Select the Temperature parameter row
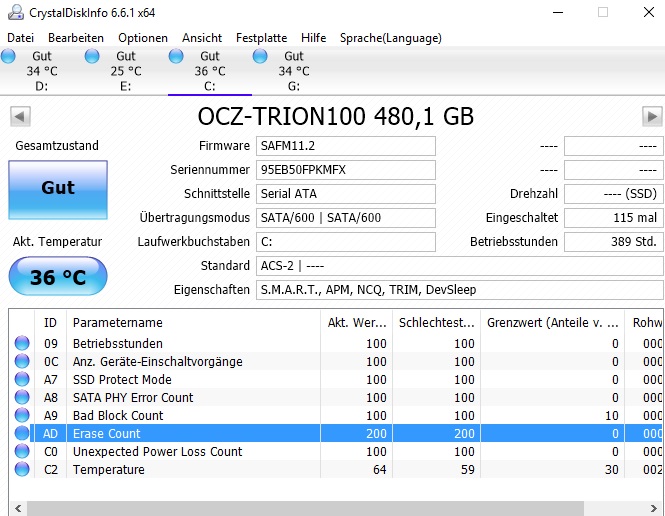Screen dimensions: 665x516 coord(336,469)
